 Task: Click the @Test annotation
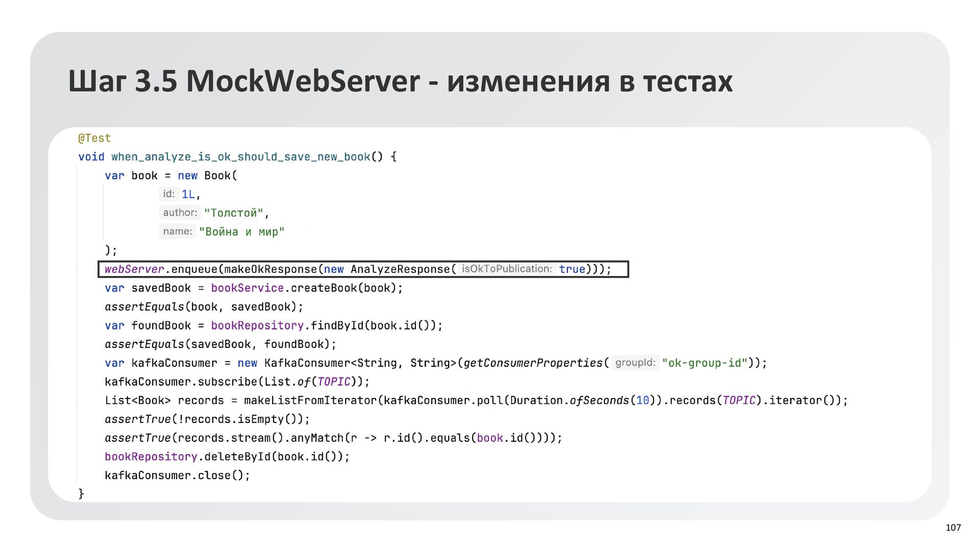pyautogui.click(x=94, y=138)
